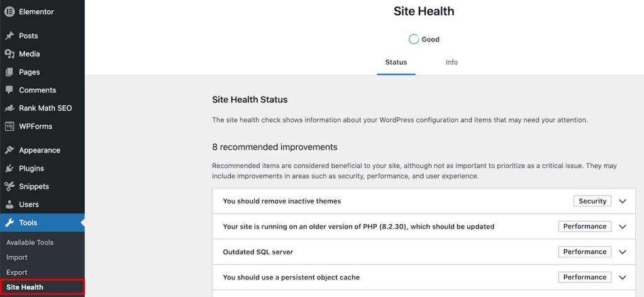Screen dimensions: 644x297
Task: Open the WPForms menu
Action: pos(42,126)
